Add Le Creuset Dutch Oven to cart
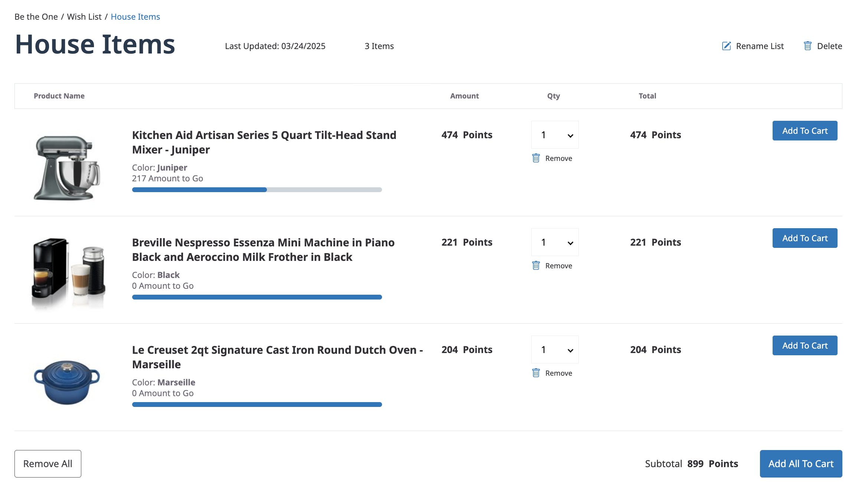This screenshot has width=868, height=495. [x=805, y=346]
